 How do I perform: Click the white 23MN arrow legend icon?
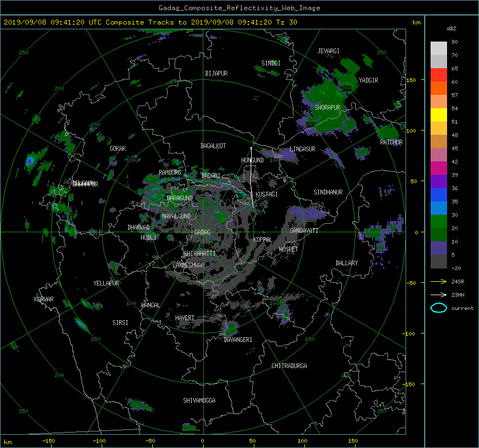click(x=439, y=295)
